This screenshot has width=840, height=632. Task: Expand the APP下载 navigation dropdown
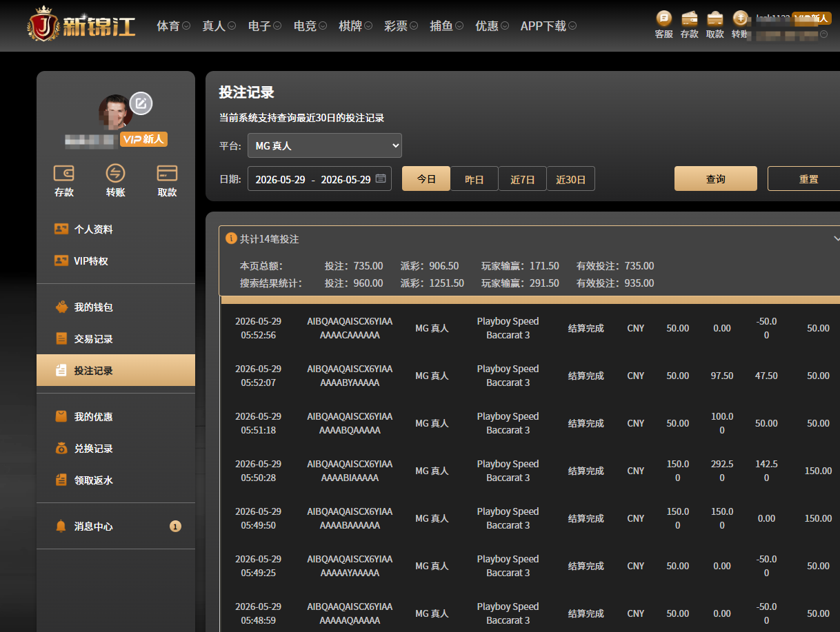coord(549,26)
